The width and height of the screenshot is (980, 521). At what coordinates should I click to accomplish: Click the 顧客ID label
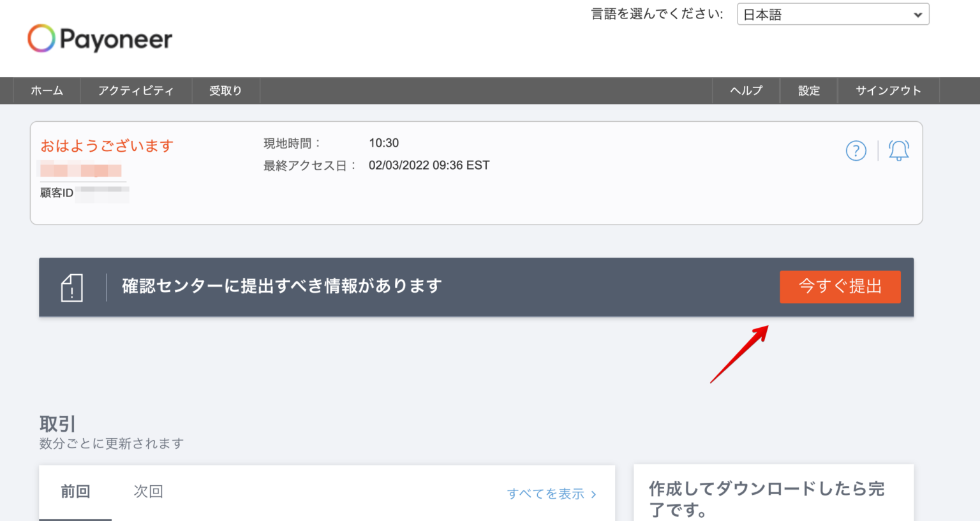coord(57,193)
